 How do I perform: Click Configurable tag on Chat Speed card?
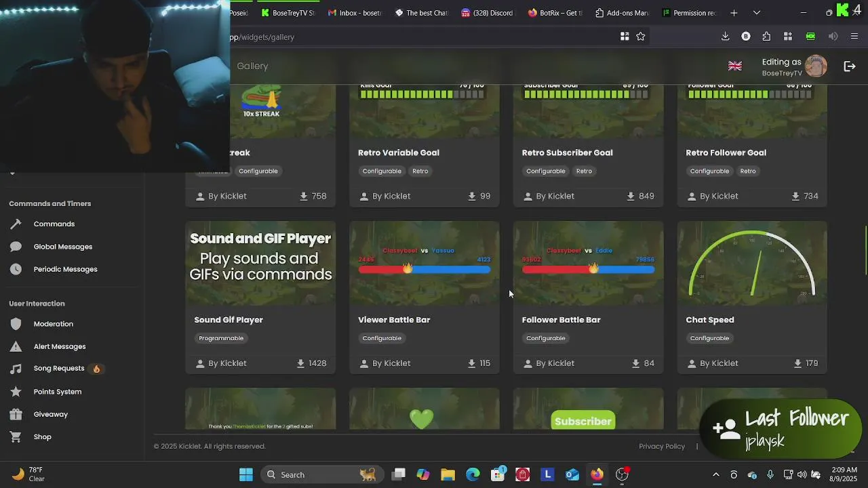709,338
